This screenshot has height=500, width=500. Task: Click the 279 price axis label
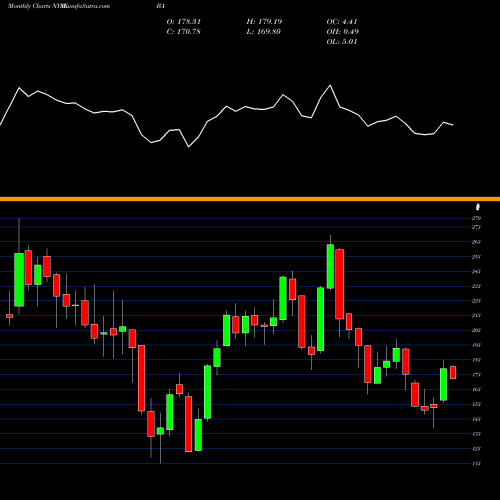coord(476,218)
